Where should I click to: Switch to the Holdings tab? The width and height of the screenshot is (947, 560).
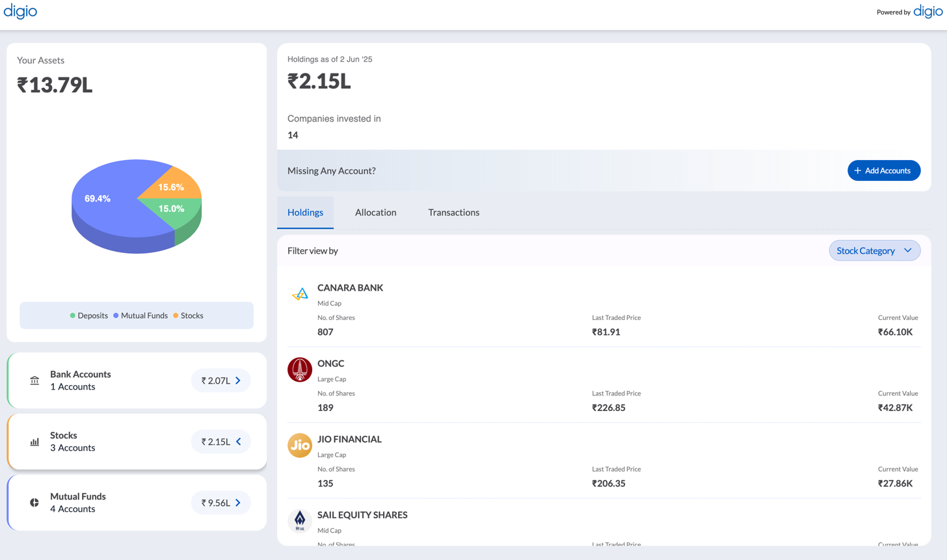tap(305, 212)
